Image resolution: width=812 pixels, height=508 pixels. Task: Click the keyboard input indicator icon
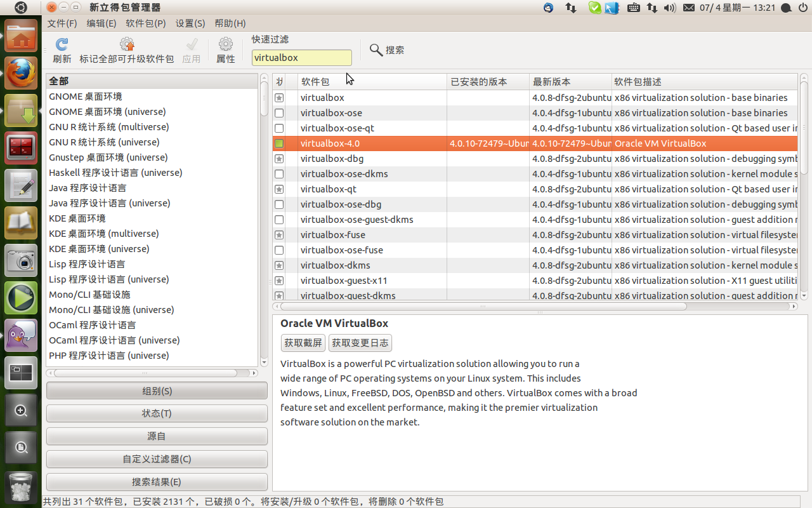633,8
